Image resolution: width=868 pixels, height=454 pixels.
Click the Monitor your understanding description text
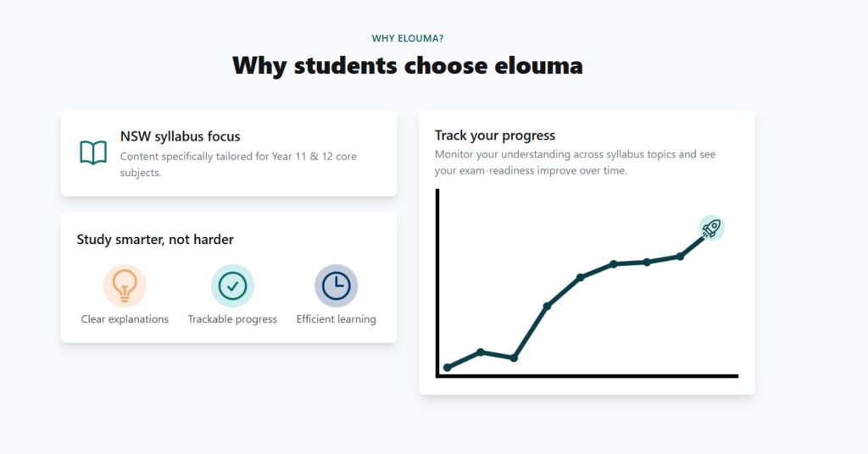[576, 162]
